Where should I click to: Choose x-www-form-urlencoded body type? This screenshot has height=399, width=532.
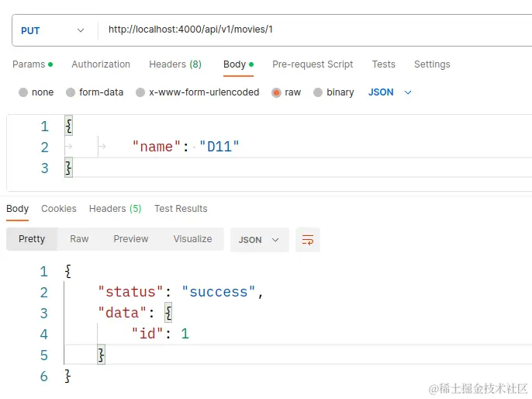point(140,92)
